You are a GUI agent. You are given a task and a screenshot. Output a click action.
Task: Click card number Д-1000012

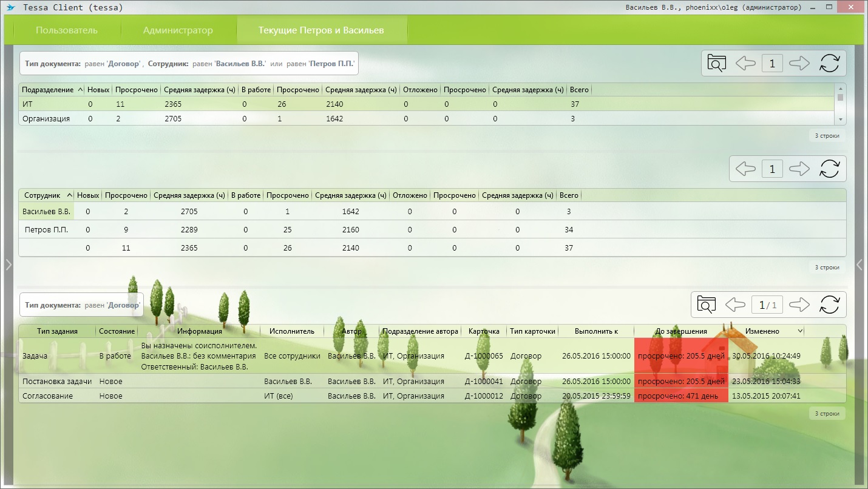click(x=484, y=396)
